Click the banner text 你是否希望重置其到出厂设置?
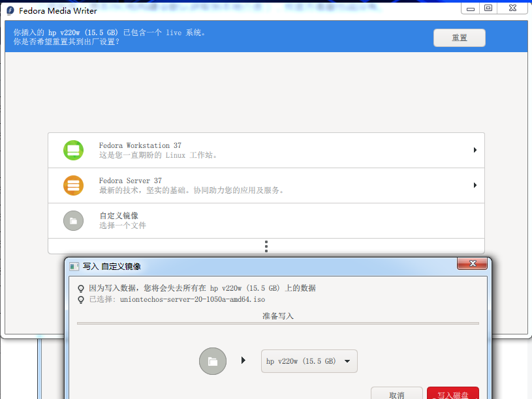This screenshot has height=399, width=532. click(67, 42)
